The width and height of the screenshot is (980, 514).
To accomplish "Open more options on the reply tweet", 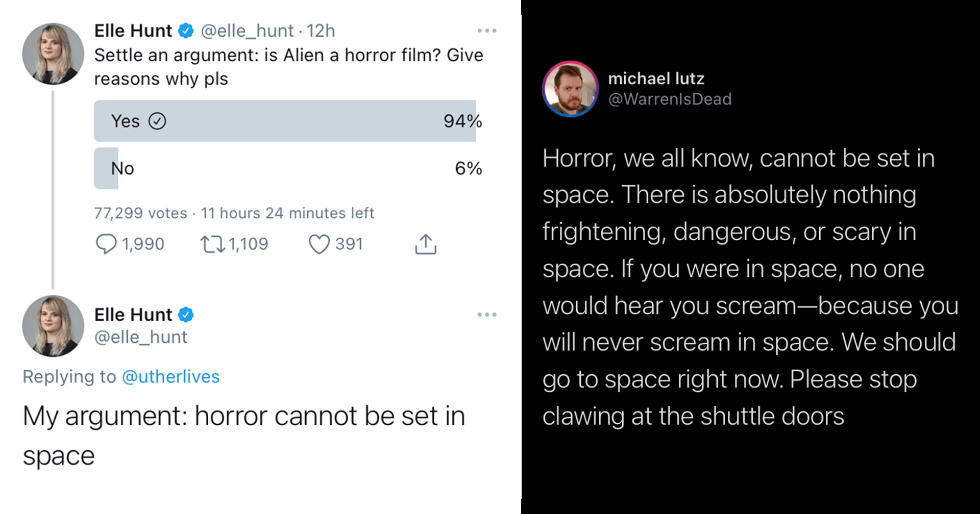I will tap(487, 315).
